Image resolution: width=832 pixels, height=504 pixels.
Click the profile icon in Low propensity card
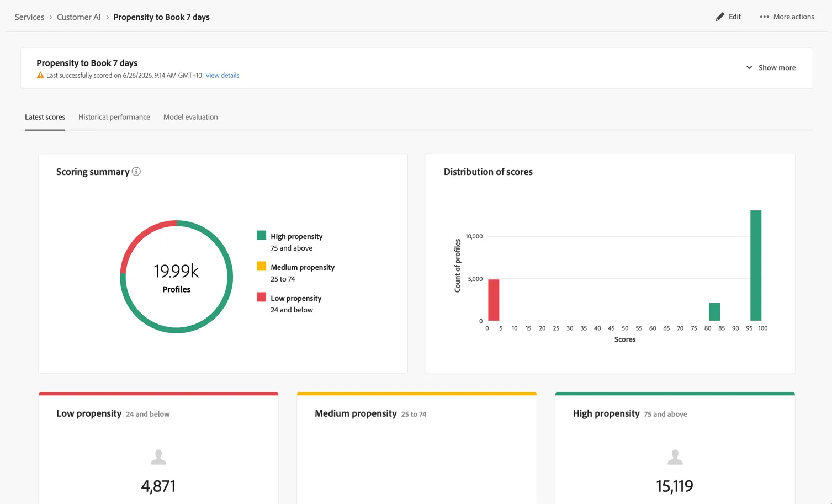click(158, 457)
